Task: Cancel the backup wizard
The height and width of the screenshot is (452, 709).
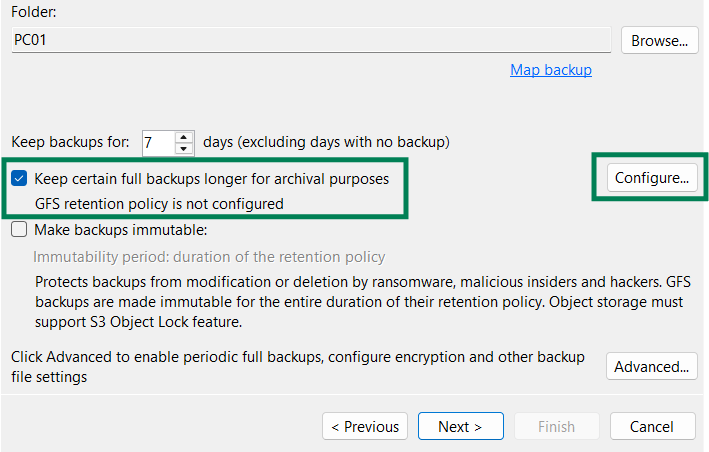Action: (651, 426)
